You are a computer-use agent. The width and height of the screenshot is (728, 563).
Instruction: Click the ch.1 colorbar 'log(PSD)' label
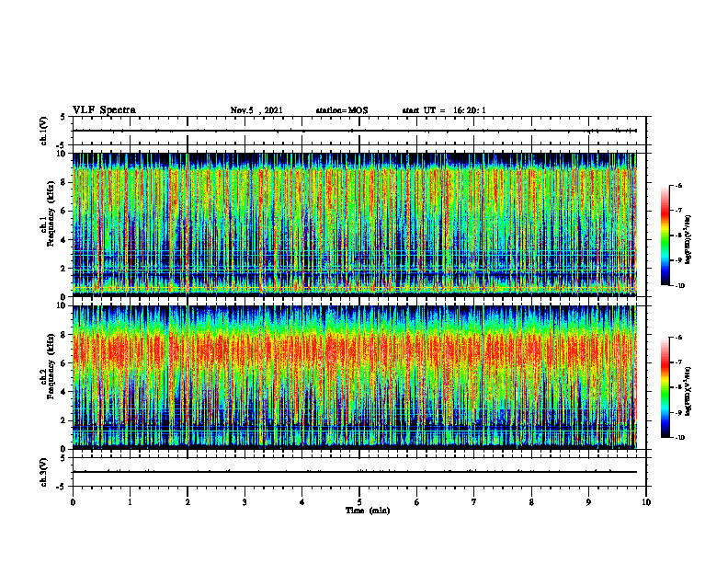point(688,240)
